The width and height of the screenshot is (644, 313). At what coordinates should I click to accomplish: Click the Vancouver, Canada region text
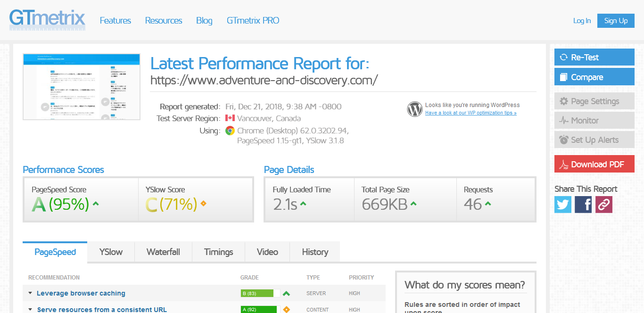269,118
